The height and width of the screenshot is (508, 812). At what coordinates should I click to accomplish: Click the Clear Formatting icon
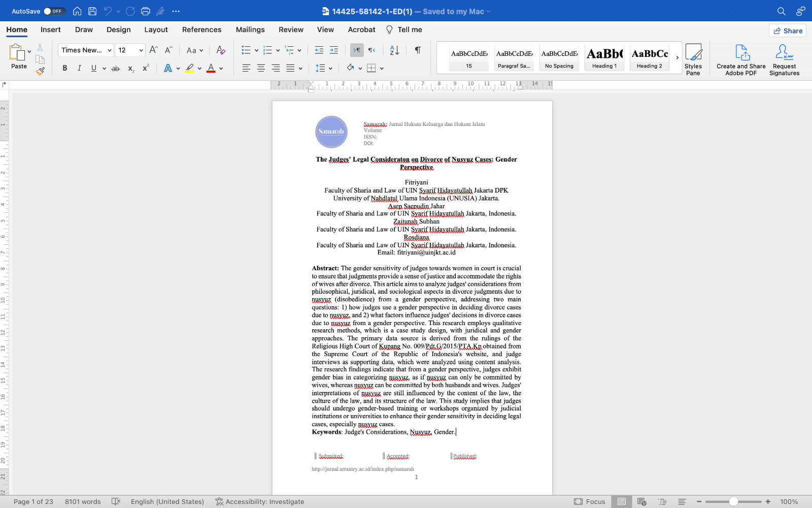pyautogui.click(x=220, y=50)
